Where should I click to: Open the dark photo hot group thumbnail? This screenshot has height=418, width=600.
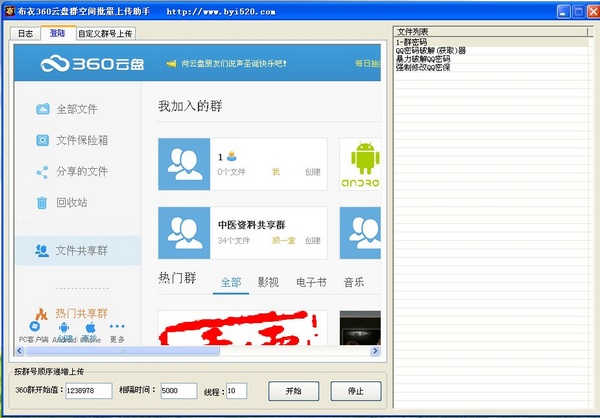(360, 328)
